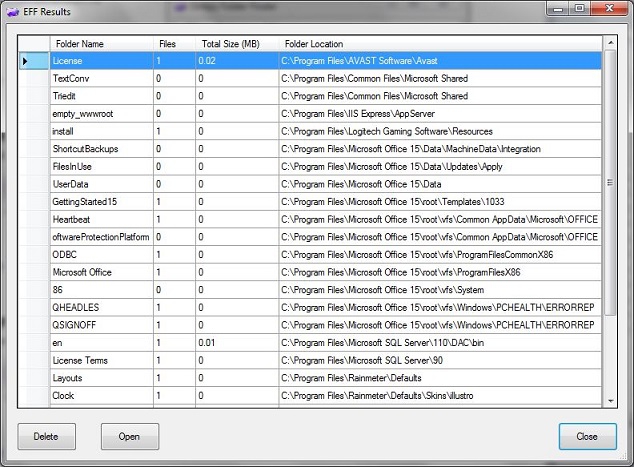The image size is (634, 467).
Task: Click the Templates\1033 location cell
Action: pos(440,202)
